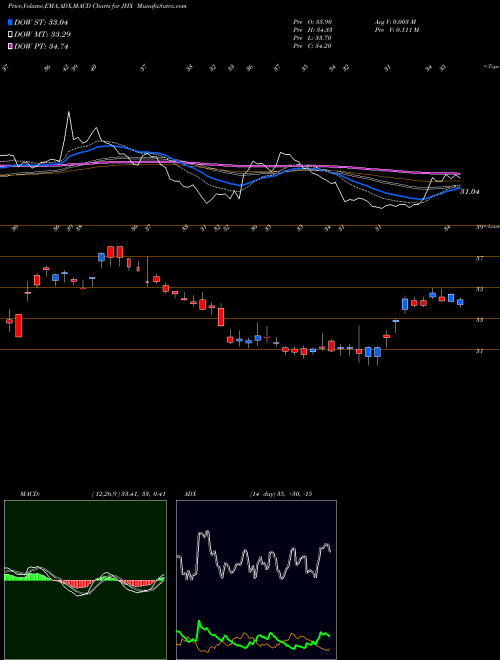Click the 35 price axis label
The height and width of the screenshot is (660, 500).
[479, 289]
